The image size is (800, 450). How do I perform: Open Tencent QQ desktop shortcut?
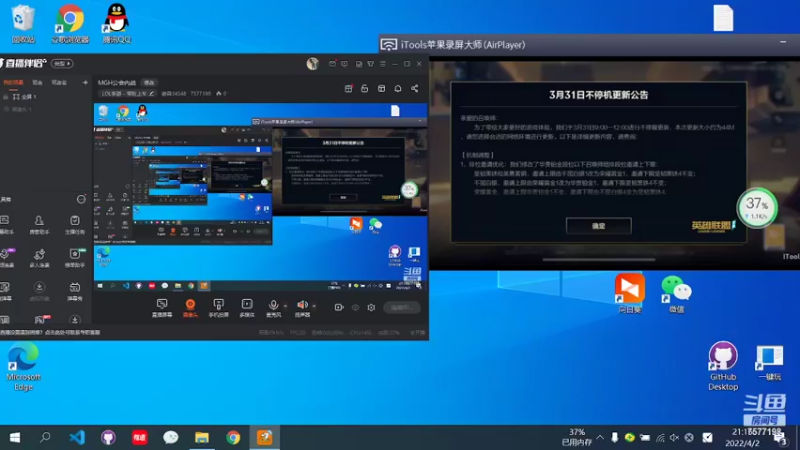pyautogui.click(x=116, y=24)
